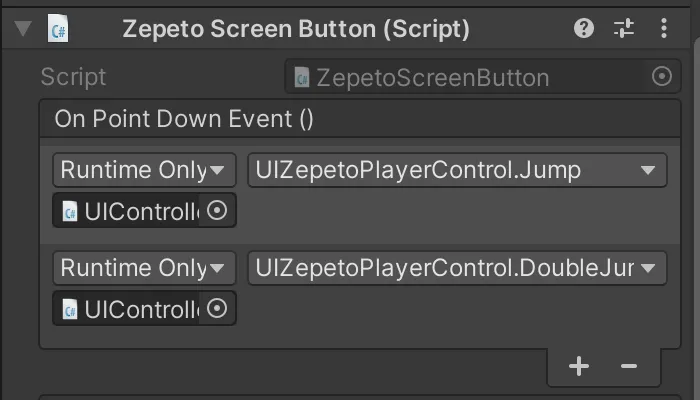Open the UIZepetoPlayerControl.DoubleJump function dropdown
The height and width of the screenshot is (400, 700).
pyautogui.click(x=458, y=268)
